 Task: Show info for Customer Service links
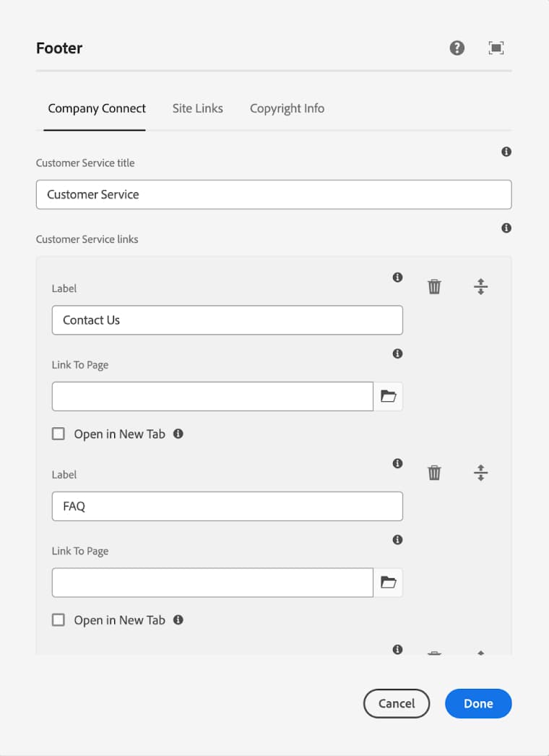(x=506, y=228)
